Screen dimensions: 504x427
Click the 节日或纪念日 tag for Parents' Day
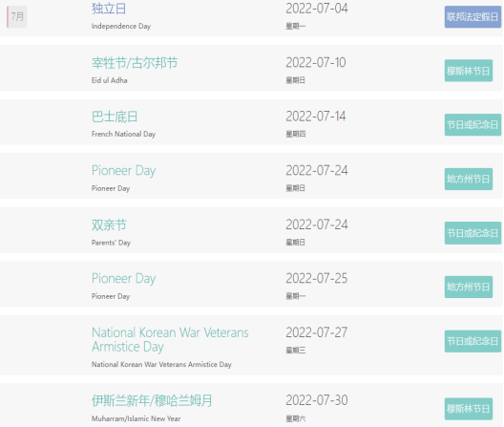[x=472, y=233]
